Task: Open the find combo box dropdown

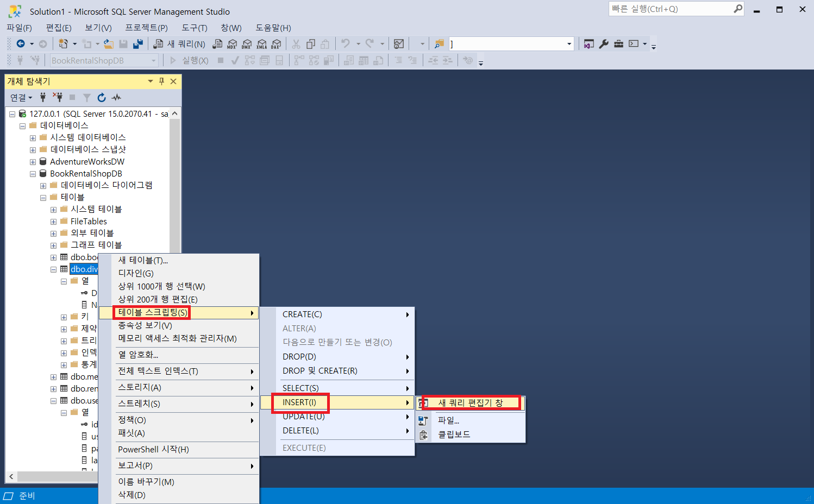Action: pyautogui.click(x=569, y=44)
